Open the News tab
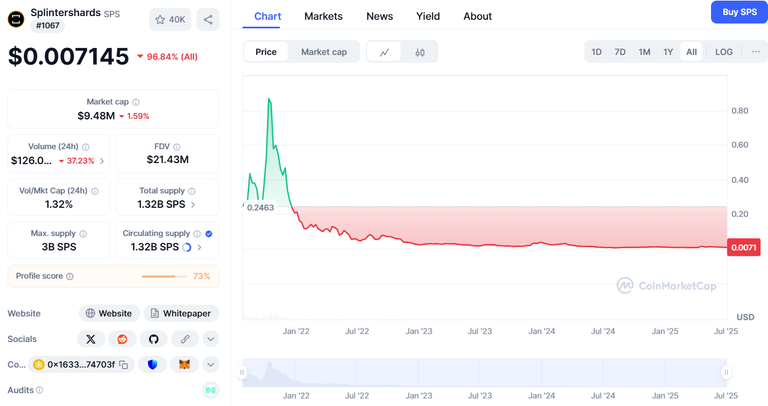Screen dimensions: 768x406 (x=380, y=16)
